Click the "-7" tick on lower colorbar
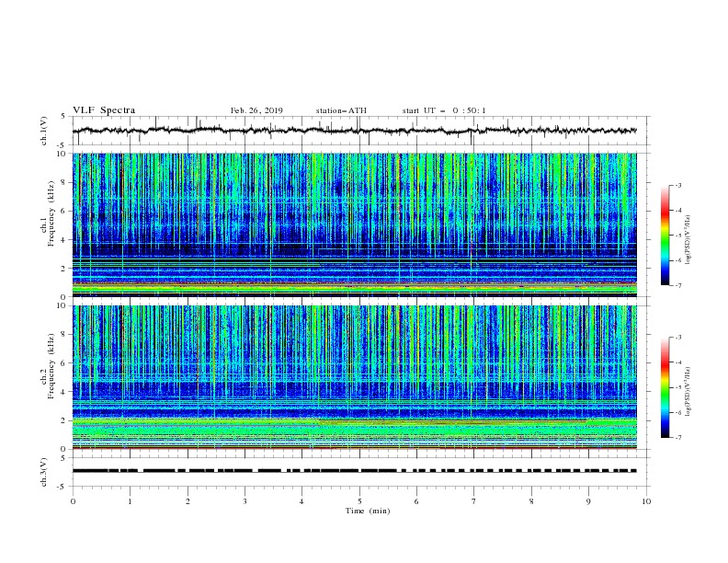The image size is (728, 563). 678,438
